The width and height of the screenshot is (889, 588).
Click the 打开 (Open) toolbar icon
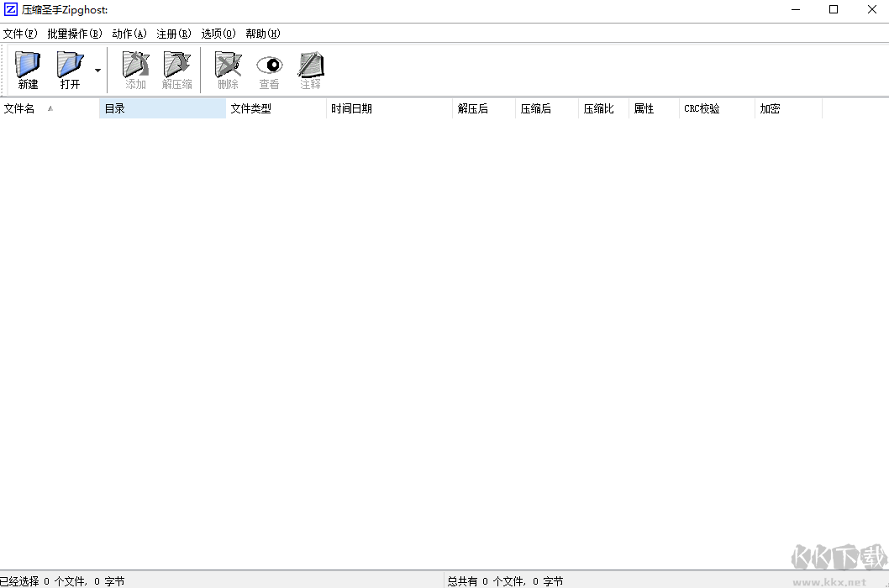pos(70,69)
